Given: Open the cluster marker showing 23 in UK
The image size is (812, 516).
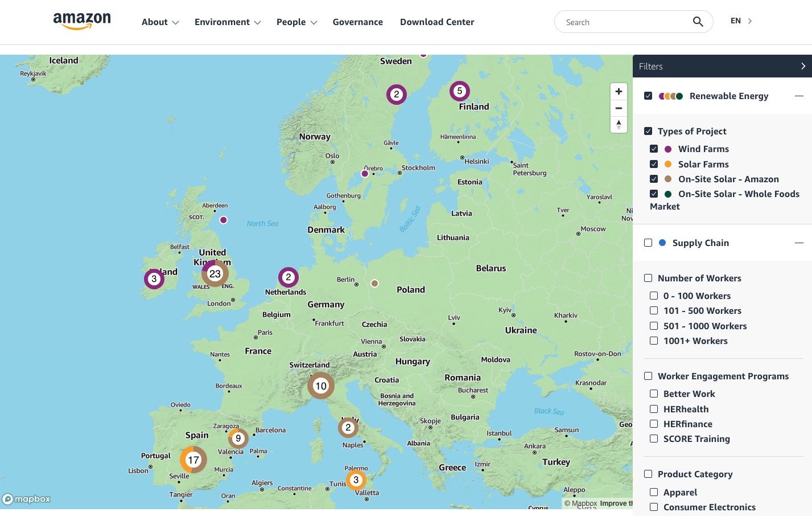Looking at the screenshot, I should tap(215, 274).
